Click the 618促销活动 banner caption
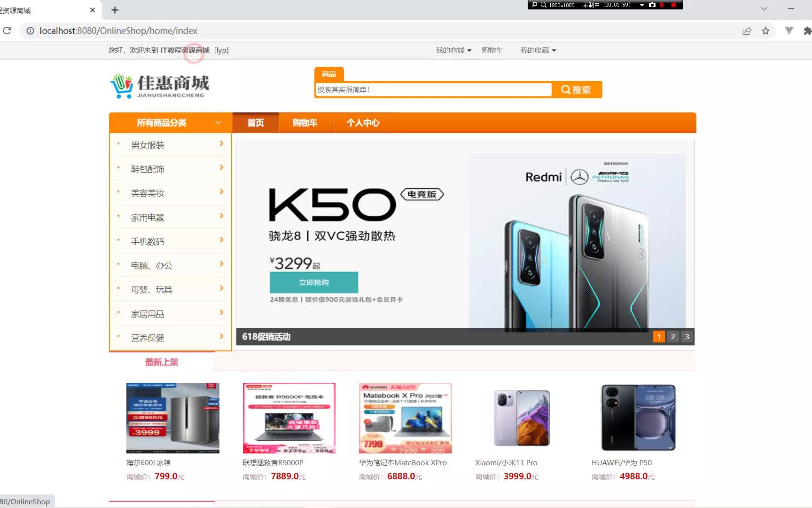The height and width of the screenshot is (508, 812). tap(266, 337)
